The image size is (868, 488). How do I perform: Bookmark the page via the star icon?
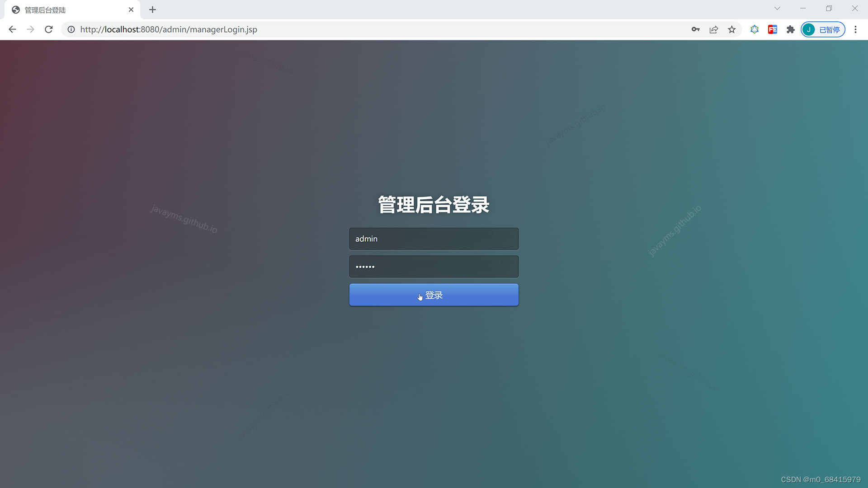click(x=732, y=29)
